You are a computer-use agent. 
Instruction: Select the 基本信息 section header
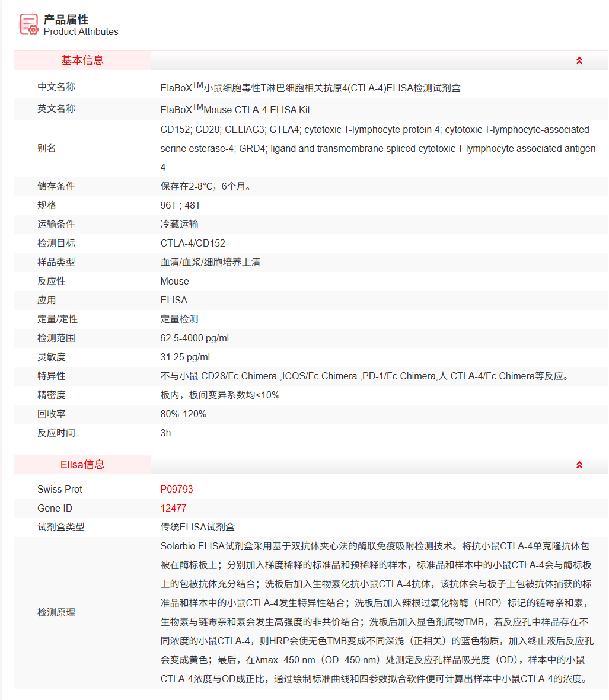82,60
